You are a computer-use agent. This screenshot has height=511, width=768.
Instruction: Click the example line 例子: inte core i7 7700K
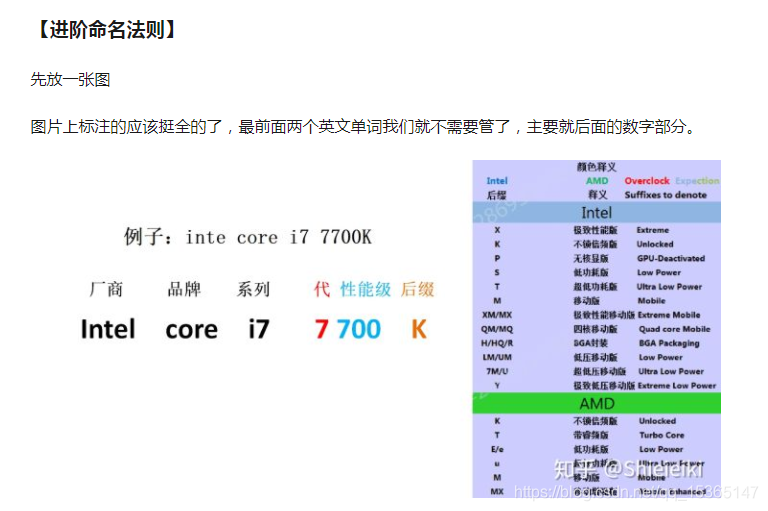click(x=248, y=237)
